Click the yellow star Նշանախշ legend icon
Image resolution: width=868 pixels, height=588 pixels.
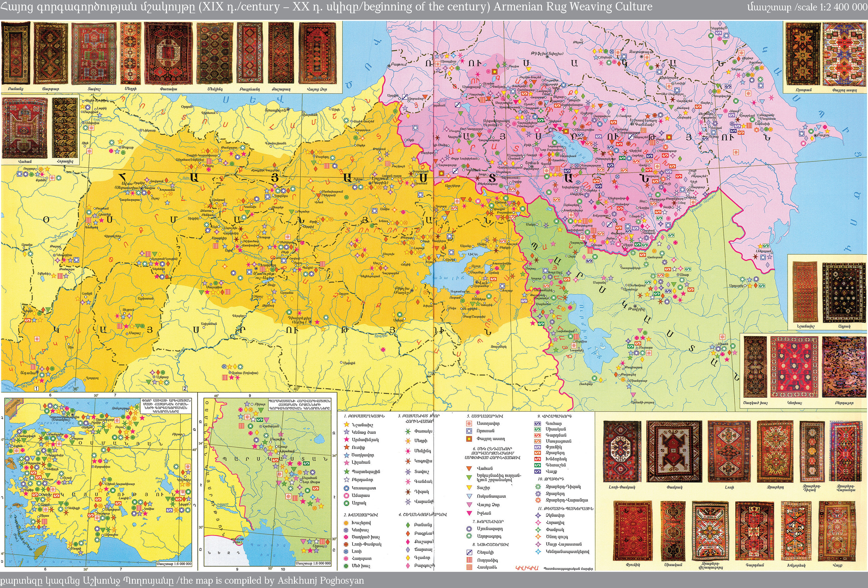346,424
